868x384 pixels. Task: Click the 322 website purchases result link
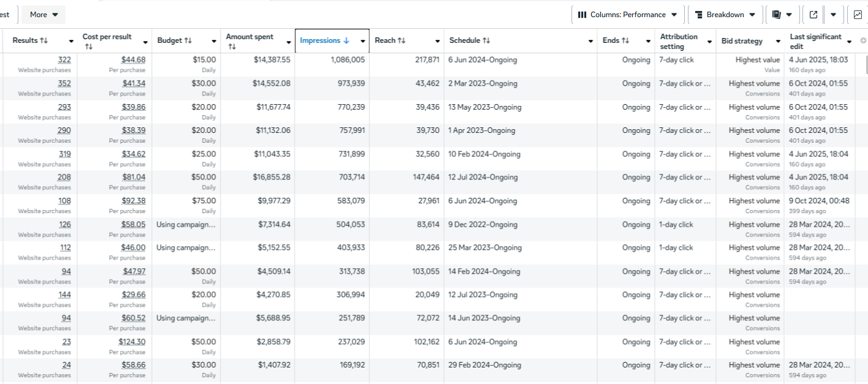[64, 60]
